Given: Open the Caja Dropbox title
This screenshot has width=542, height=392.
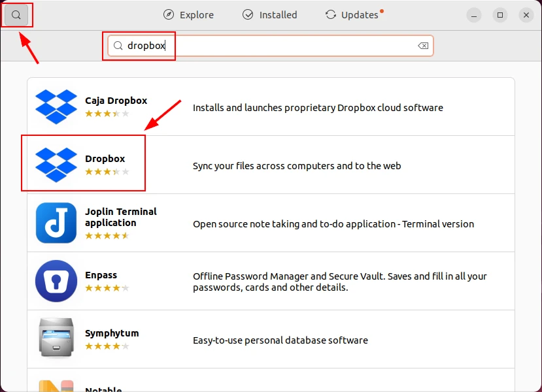Looking at the screenshot, I should point(116,101).
